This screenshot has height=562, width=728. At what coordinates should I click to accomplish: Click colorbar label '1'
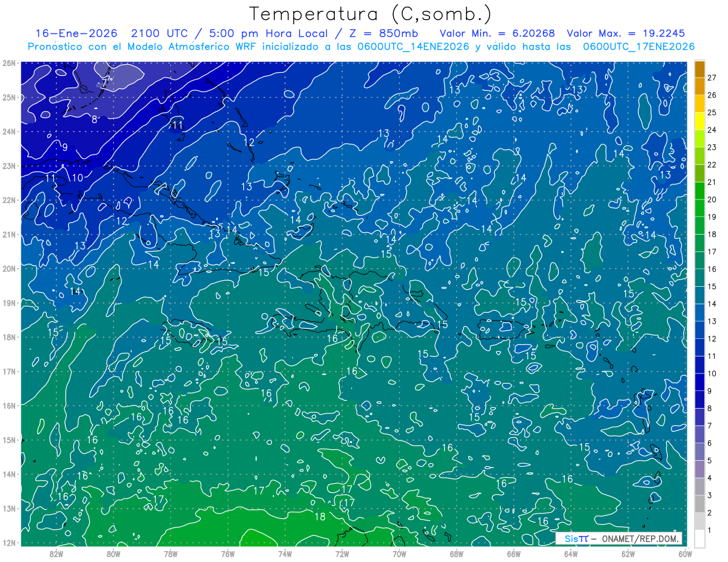click(x=710, y=529)
